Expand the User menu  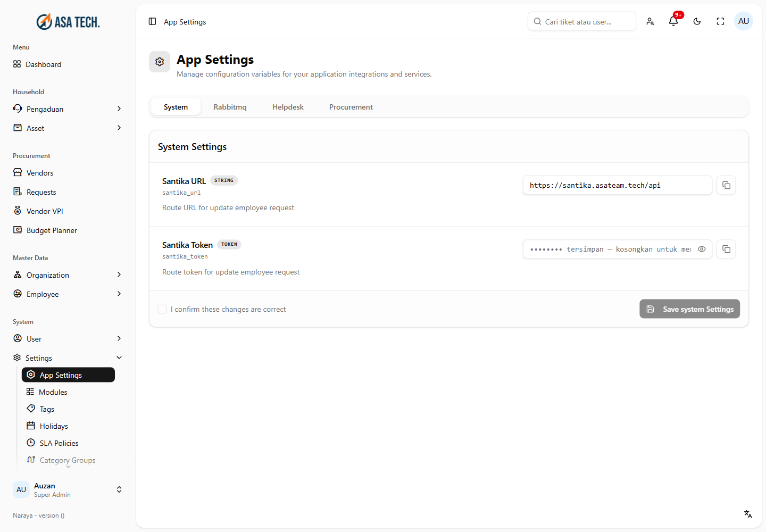pos(68,339)
